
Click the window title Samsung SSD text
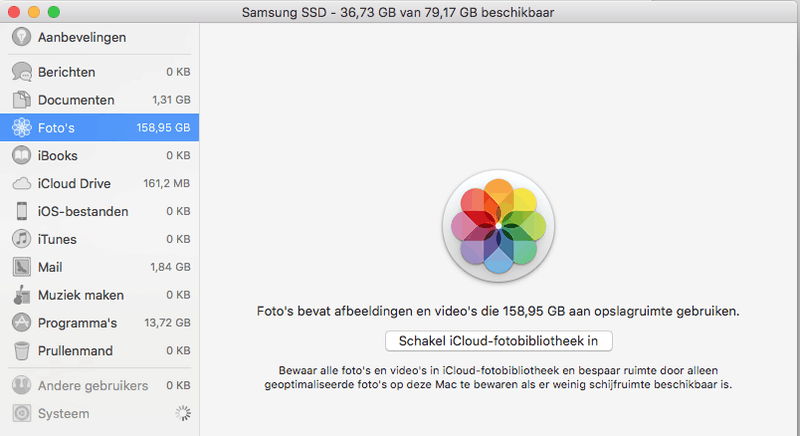pos(398,12)
